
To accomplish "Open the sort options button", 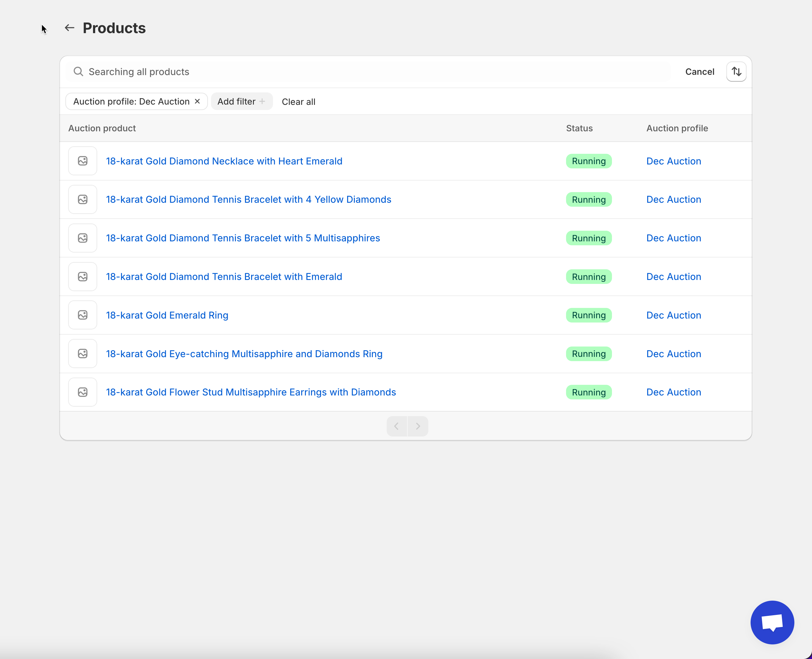I will tap(736, 71).
